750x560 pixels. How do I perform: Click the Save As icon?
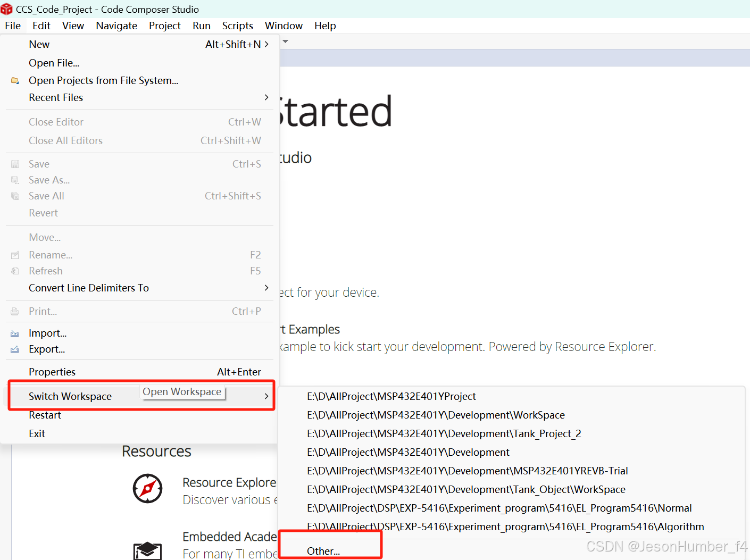[15, 180]
